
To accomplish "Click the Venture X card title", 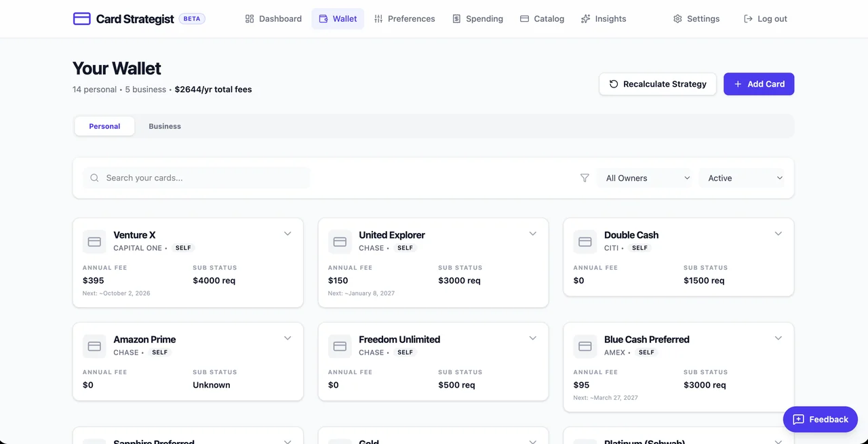I will coord(134,235).
